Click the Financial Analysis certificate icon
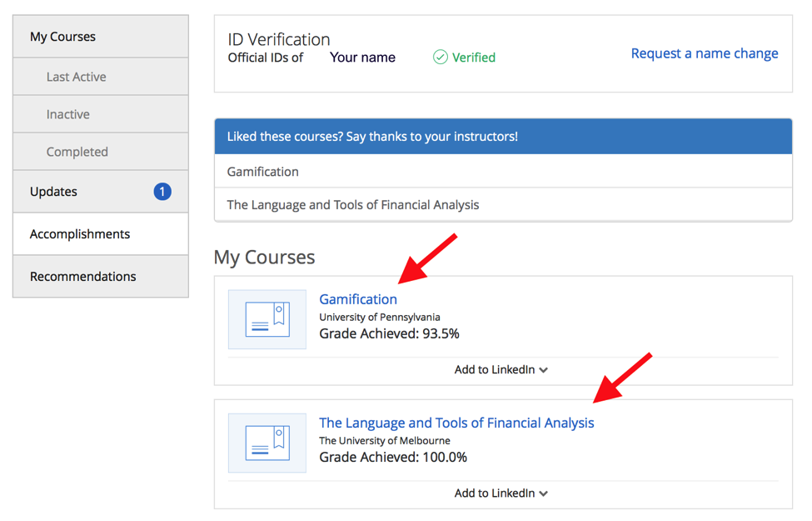This screenshot has width=812, height=521. coord(267,443)
